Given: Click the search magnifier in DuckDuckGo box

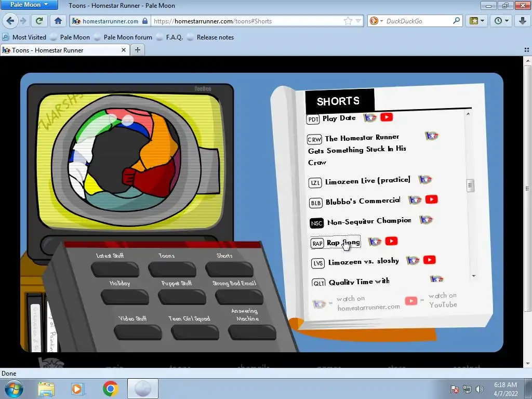Looking at the screenshot, I should [x=456, y=21].
